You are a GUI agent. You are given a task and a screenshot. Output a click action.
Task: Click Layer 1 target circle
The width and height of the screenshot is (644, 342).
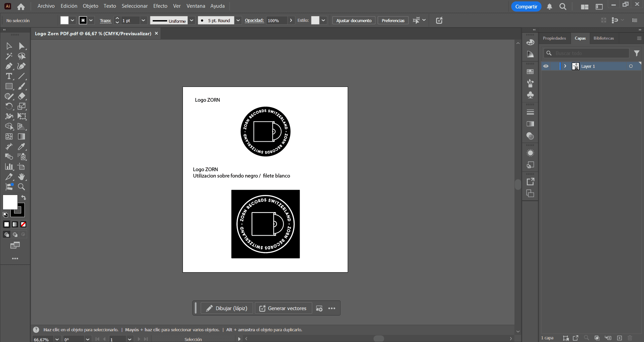(x=631, y=66)
